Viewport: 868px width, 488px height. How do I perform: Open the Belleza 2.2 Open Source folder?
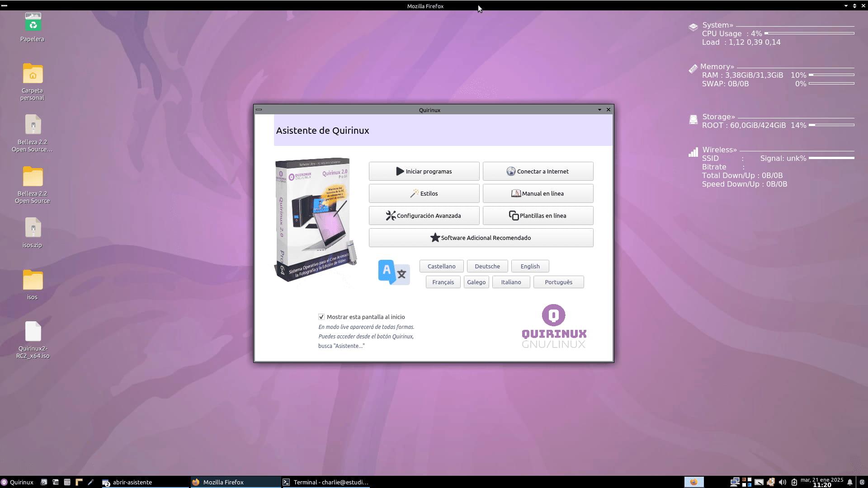(x=33, y=177)
